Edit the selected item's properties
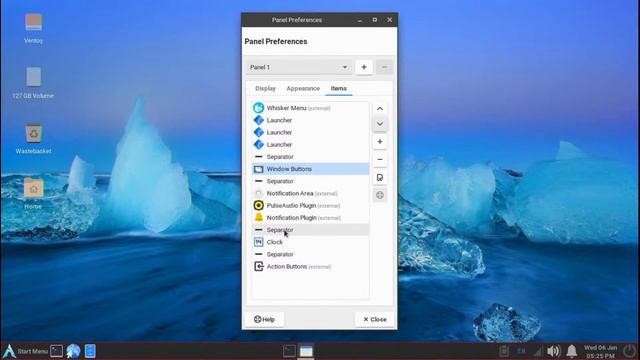 pyautogui.click(x=380, y=178)
